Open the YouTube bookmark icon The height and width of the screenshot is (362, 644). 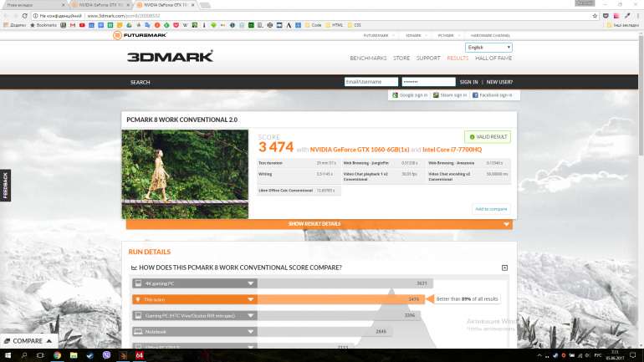82,25
